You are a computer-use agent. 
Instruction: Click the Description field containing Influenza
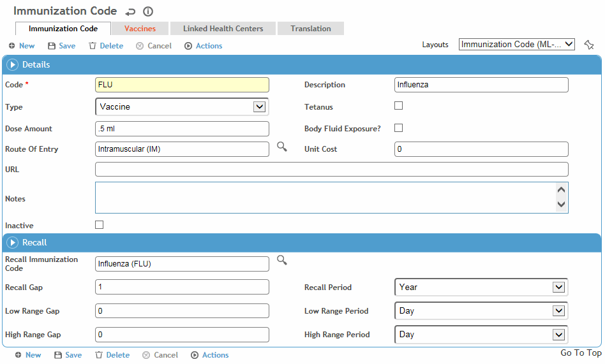pos(481,85)
